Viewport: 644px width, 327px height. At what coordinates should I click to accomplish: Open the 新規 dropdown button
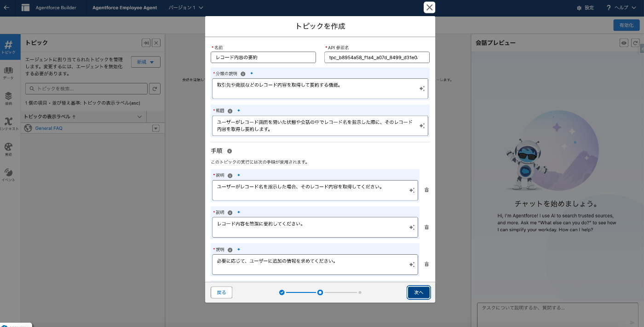(x=146, y=62)
